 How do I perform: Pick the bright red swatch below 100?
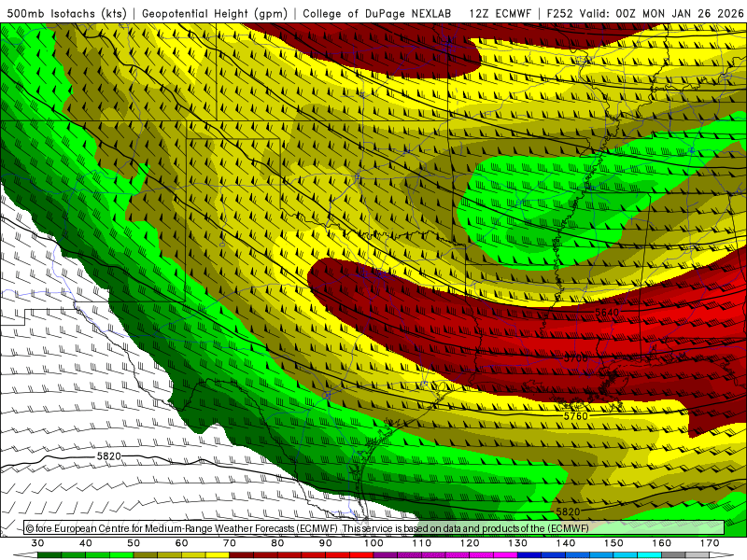coord(362,555)
